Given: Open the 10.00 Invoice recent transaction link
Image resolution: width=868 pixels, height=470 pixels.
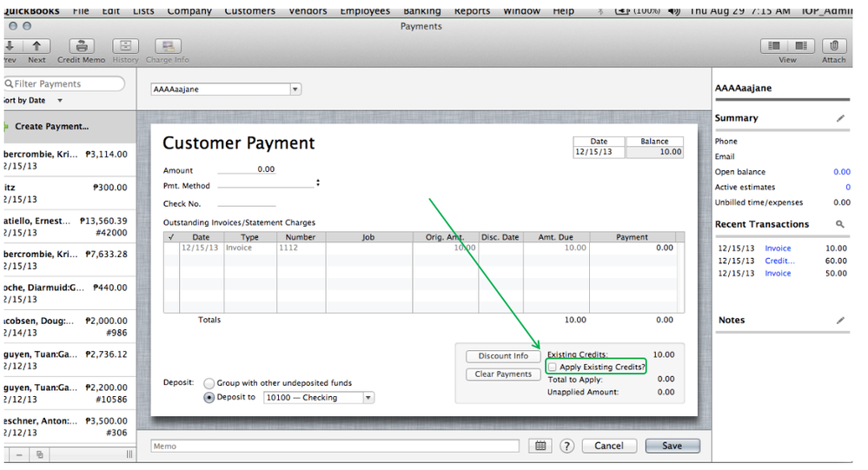Looking at the screenshot, I should pyautogui.click(x=778, y=248).
